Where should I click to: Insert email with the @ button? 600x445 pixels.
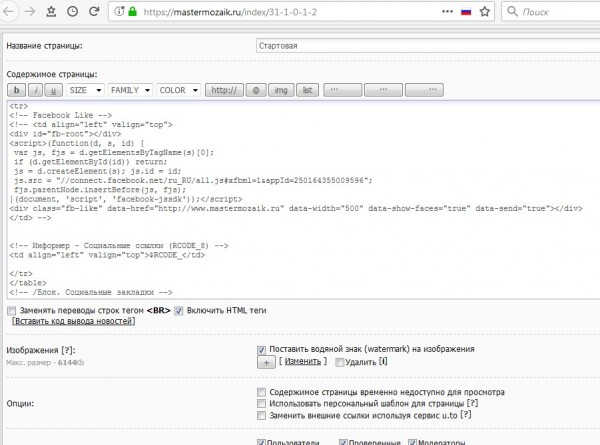[256, 90]
